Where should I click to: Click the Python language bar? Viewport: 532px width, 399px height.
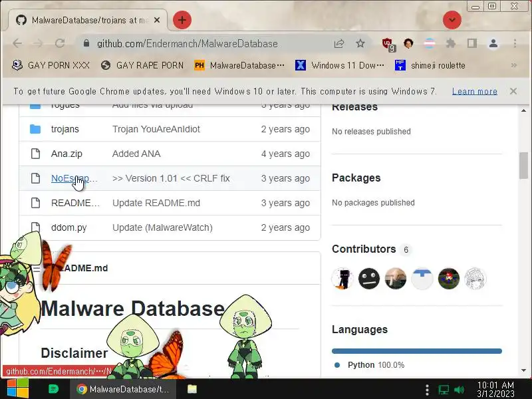pyautogui.click(x=417, y=351)
